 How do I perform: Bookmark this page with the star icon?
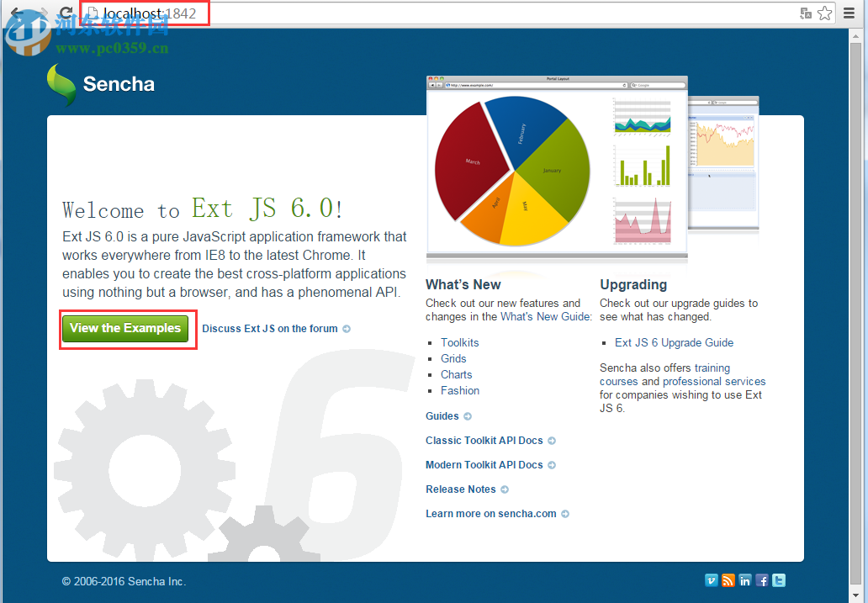coord(824,13)
